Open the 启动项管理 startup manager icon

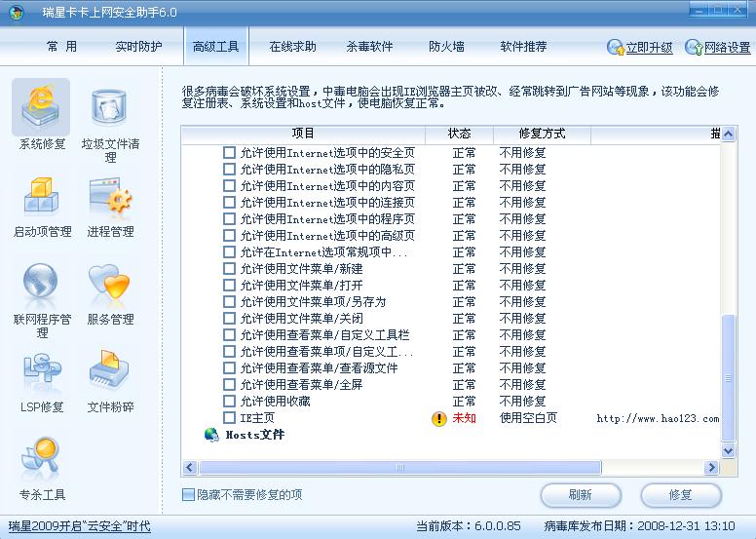pyautogui.click(x=41, y=196)
